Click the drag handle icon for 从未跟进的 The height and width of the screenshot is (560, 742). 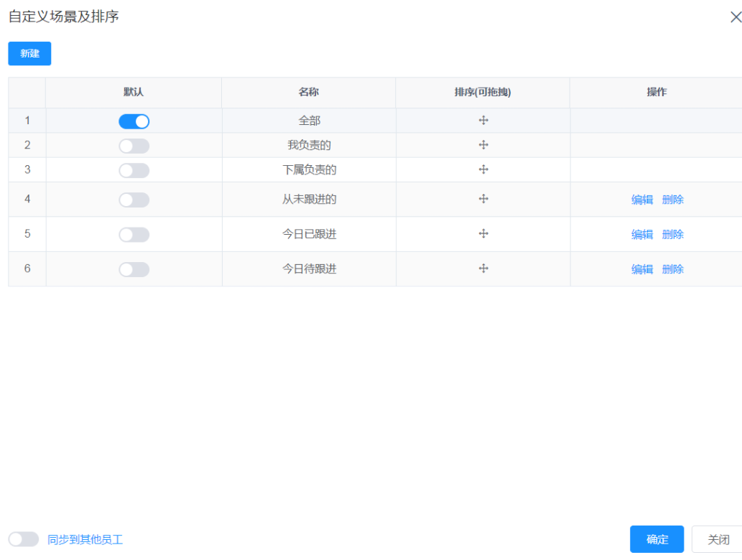[x=483, y=199]
